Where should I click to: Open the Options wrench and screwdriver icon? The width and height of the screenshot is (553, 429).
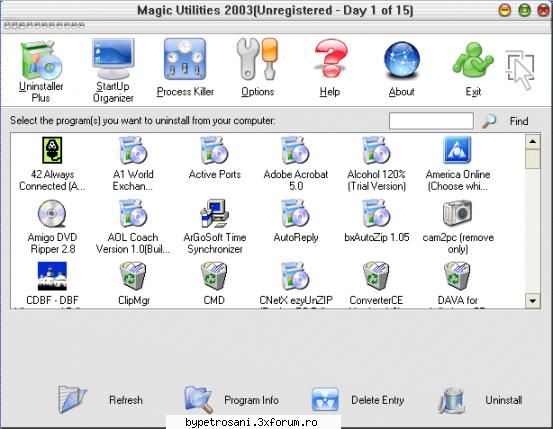257,59
